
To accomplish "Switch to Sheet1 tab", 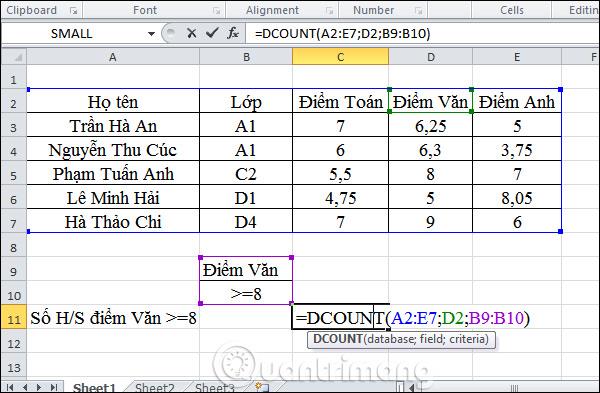I will [94, 388].
